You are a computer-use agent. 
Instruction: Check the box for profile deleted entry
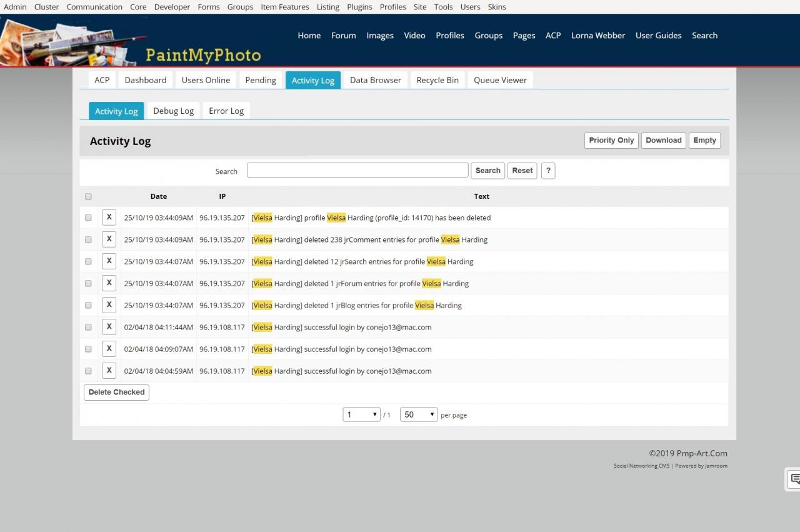tap(88, 218)
